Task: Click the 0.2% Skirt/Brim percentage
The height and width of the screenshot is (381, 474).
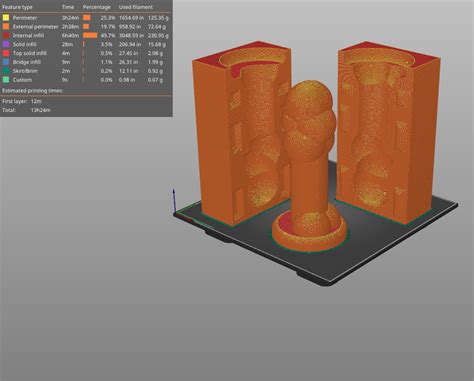Action: click(x=107, y=71)
